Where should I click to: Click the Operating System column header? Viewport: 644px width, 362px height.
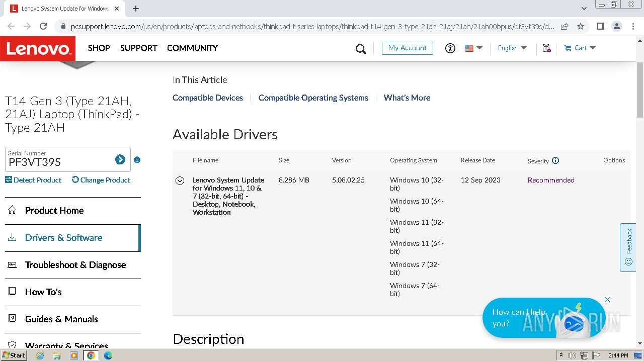414,160
